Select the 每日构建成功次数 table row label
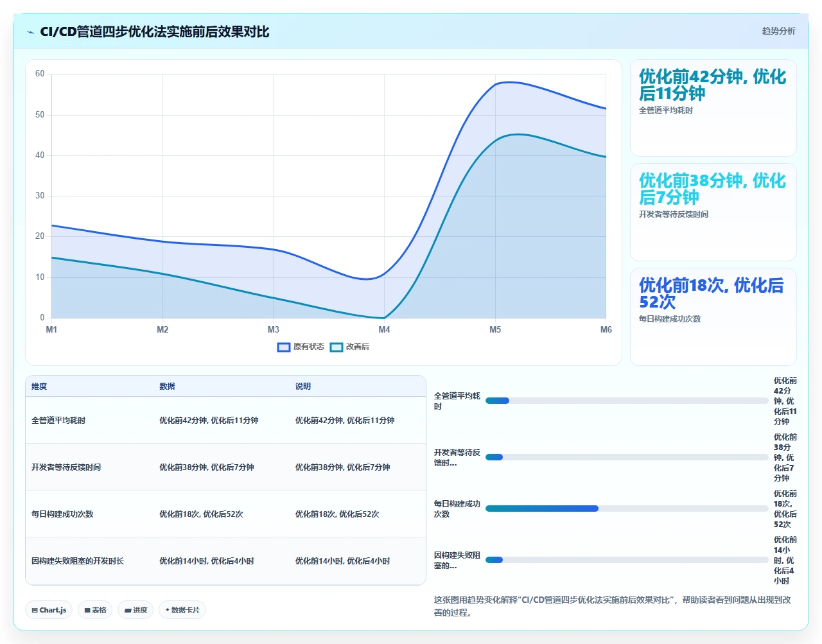Screen dimensions: 822x644 point(62,514)
